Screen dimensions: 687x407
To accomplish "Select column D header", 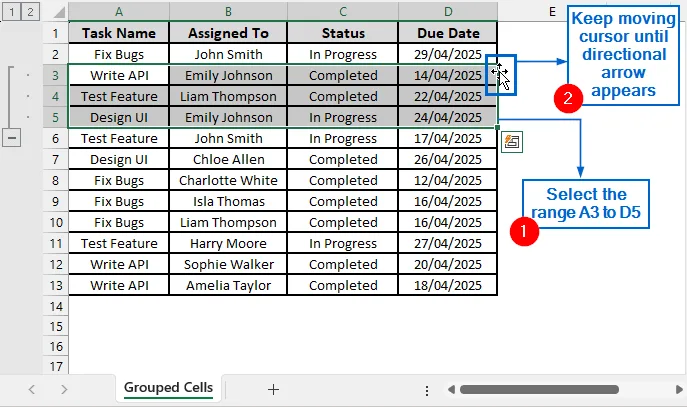I will (x=448, y=12).
